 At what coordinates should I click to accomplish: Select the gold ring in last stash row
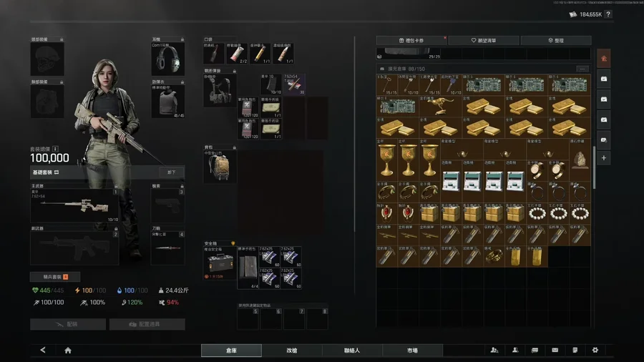tap(494, 257)
